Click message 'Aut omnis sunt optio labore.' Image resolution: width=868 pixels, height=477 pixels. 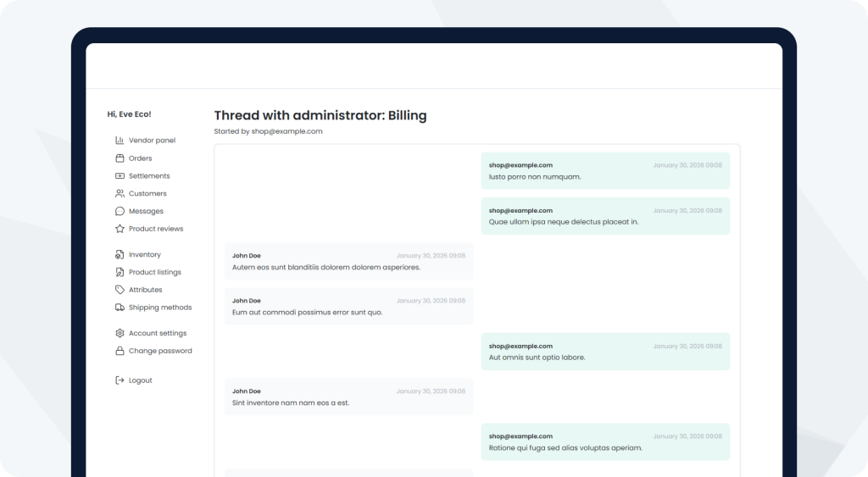[x=537, y=358]
